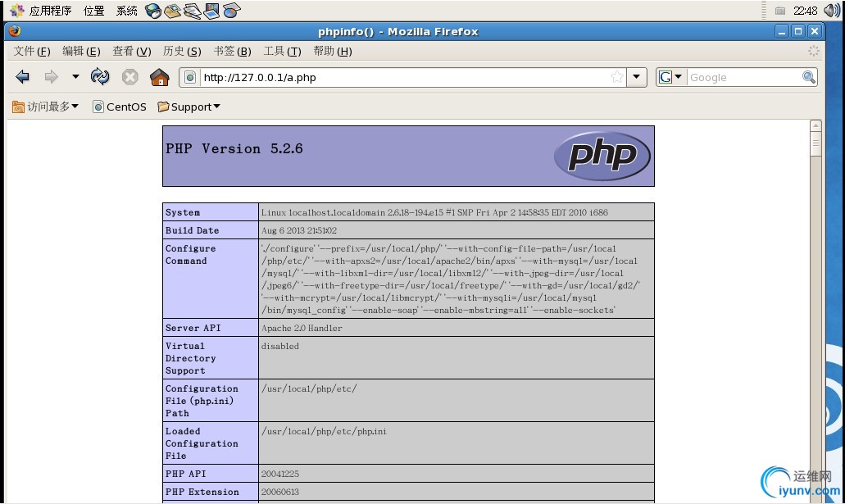845x504 pixels.
Task: Focus the address bar showing http://127.0.0.1/a.php
Action: (404, 78)
